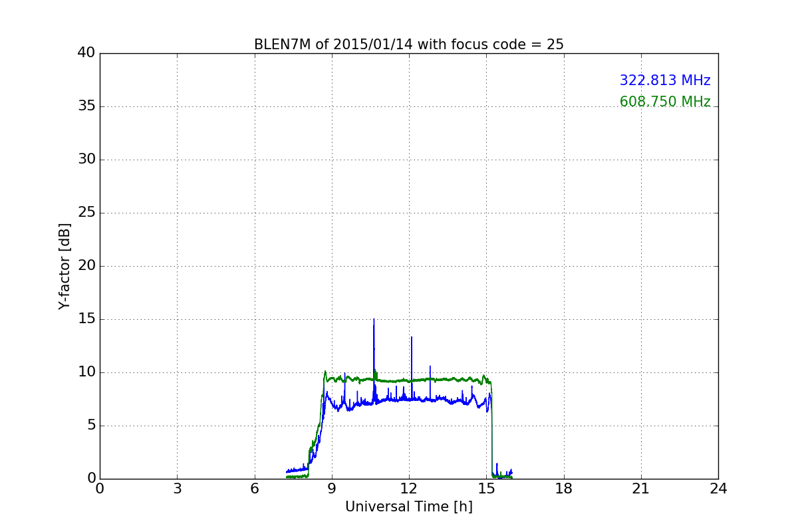Click the y-axis tick label '40'
The image size is (798, 532).
[x=86, y=53]
